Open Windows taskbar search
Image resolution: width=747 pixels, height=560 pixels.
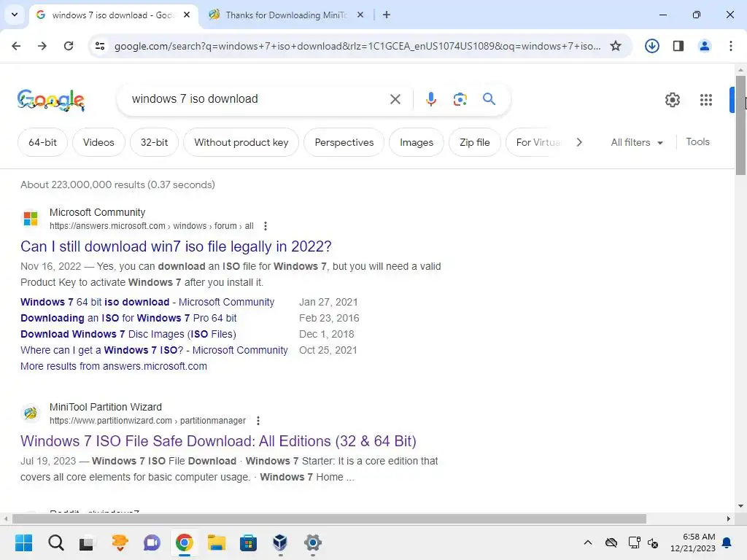55,542
